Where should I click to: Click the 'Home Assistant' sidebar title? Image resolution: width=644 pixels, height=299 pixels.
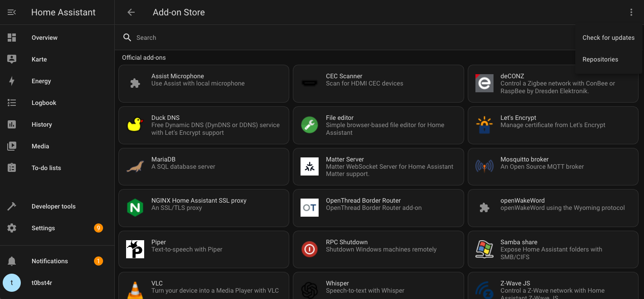point(63,12)
